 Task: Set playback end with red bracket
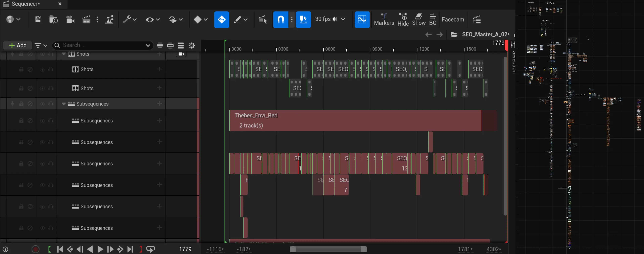coord(141,249)
